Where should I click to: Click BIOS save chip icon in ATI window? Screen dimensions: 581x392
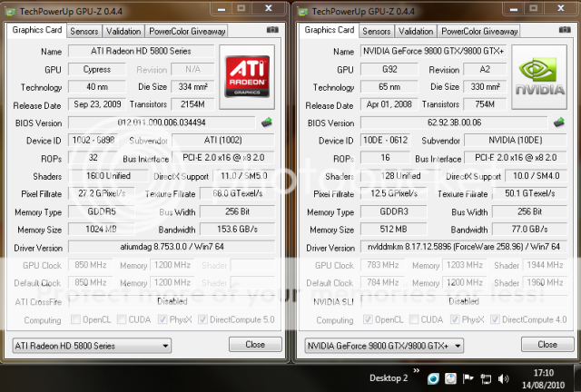coord(266,122)
